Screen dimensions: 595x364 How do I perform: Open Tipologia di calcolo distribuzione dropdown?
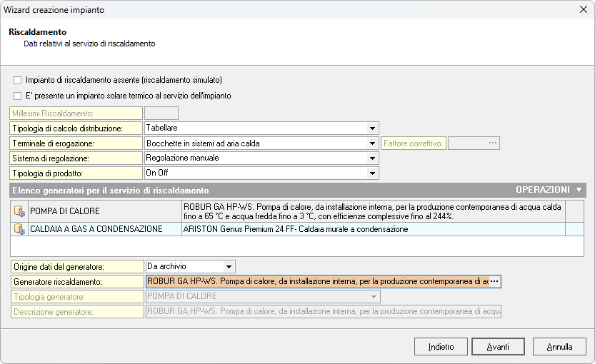point(372,128)
